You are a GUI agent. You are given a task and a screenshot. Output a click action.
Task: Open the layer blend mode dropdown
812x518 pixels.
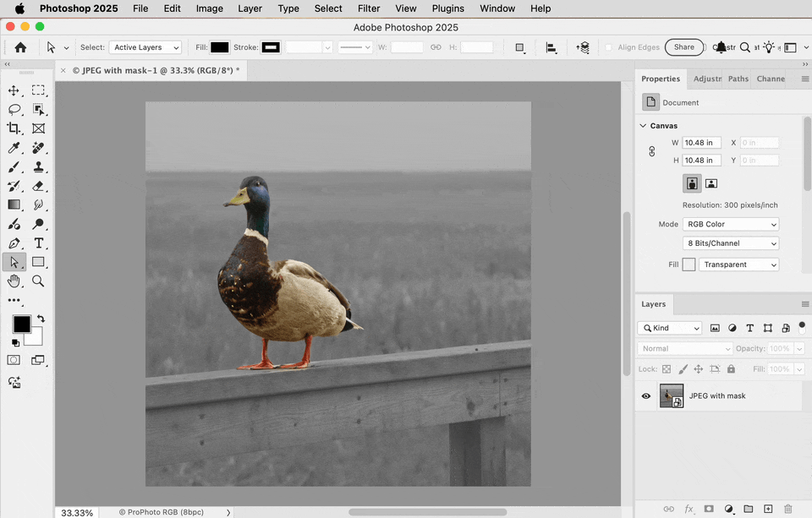coord(684,348)
